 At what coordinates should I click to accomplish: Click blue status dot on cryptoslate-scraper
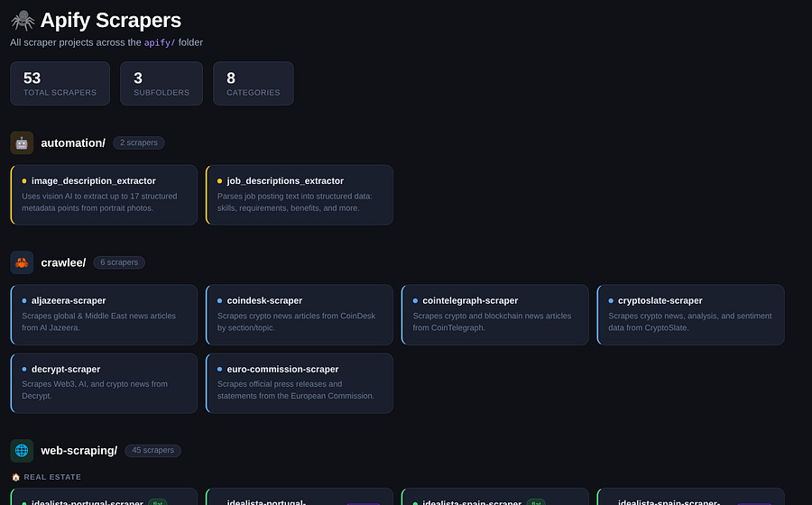coord(611,300)
